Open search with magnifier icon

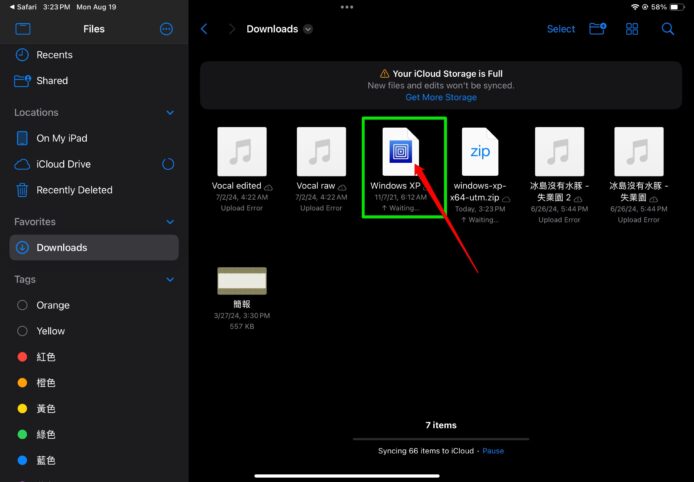[667, 29]
